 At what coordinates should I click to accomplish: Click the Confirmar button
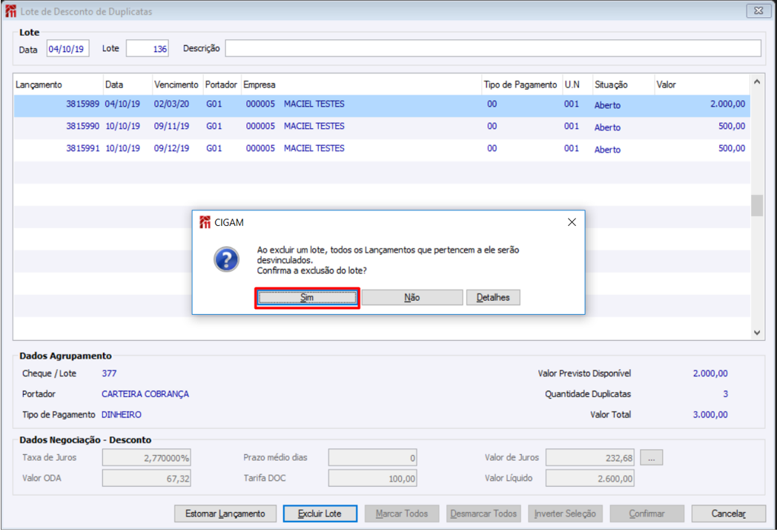[647, 513]
